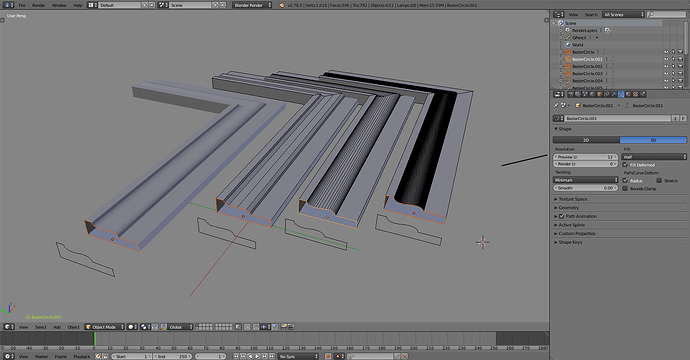690x360 pixels.
Task: Toggle visibility eye for BezierCircle
Action: coord(666,52)
